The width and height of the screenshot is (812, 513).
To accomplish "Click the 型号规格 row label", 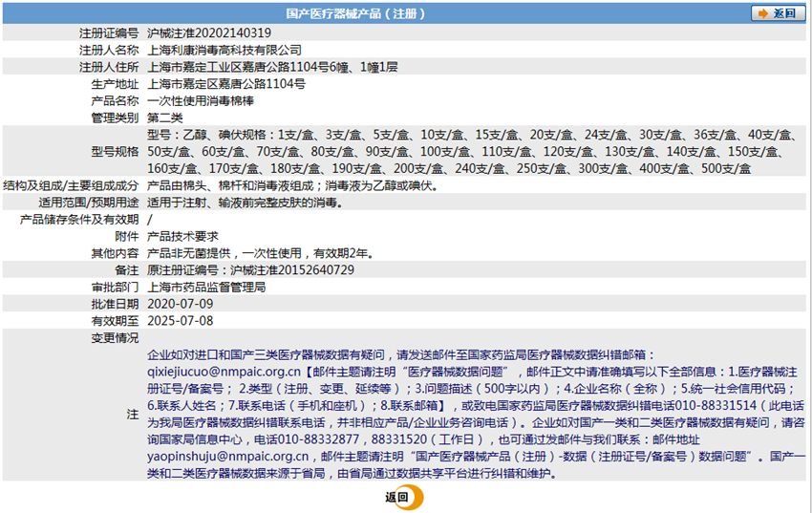I will click(115, 152).
